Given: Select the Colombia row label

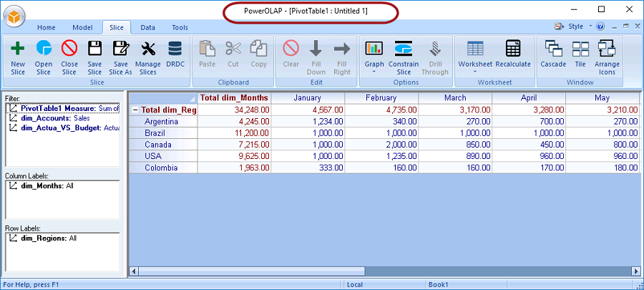Looking at the screenshot, I should (163, 168).
